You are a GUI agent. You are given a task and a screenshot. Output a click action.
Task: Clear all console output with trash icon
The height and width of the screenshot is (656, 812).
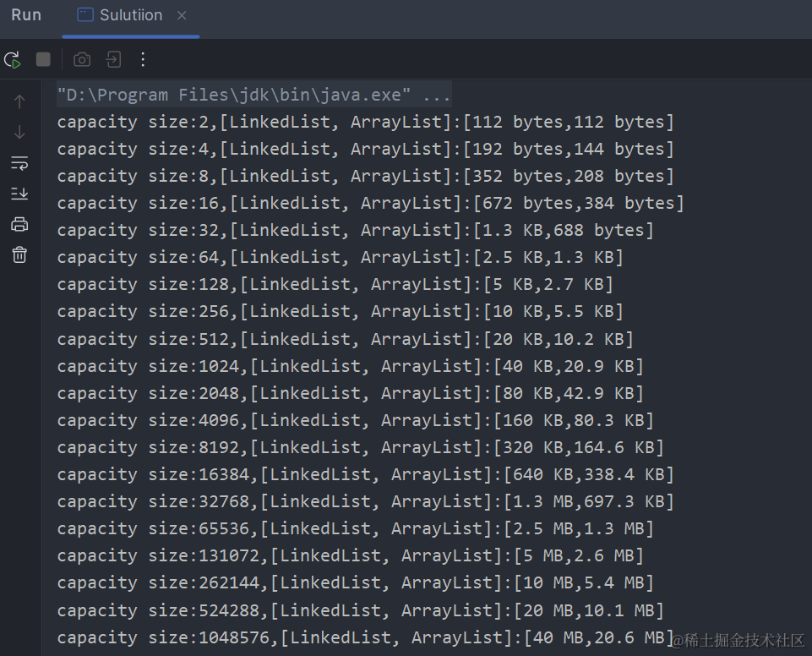pos(19,254)
